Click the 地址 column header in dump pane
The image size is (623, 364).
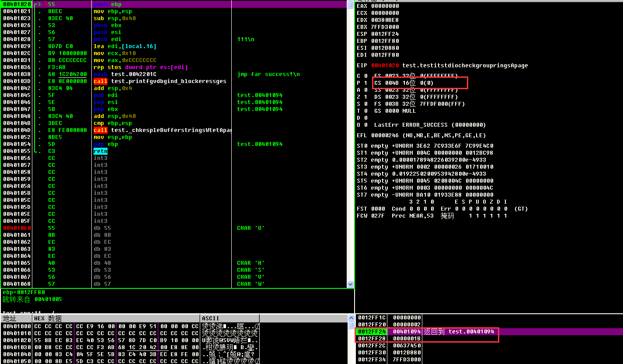pos(16,319)
